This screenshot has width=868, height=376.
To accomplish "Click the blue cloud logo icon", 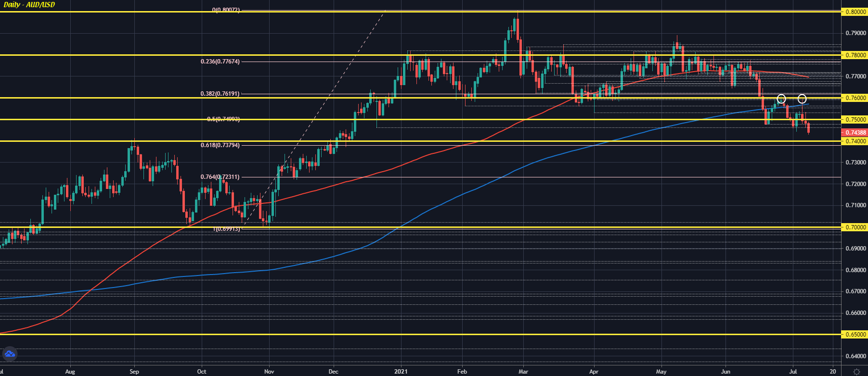I will pyautogui.click(x=10, y=354).
